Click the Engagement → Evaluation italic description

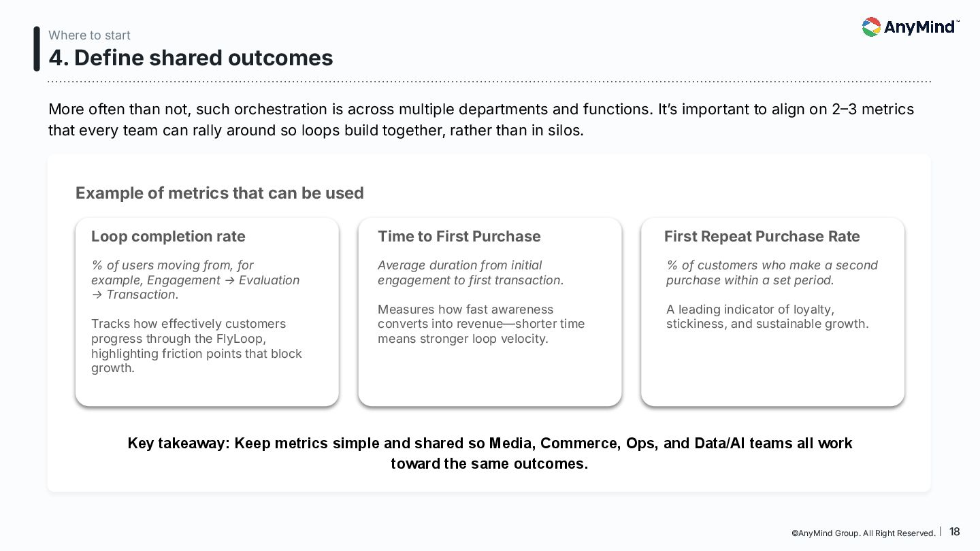(x=195, y=280)
